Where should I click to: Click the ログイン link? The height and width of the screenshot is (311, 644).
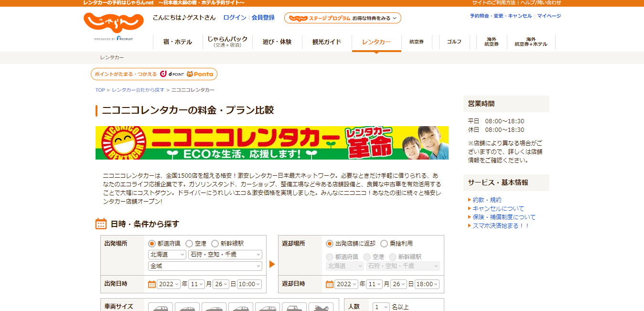(235, 18)
